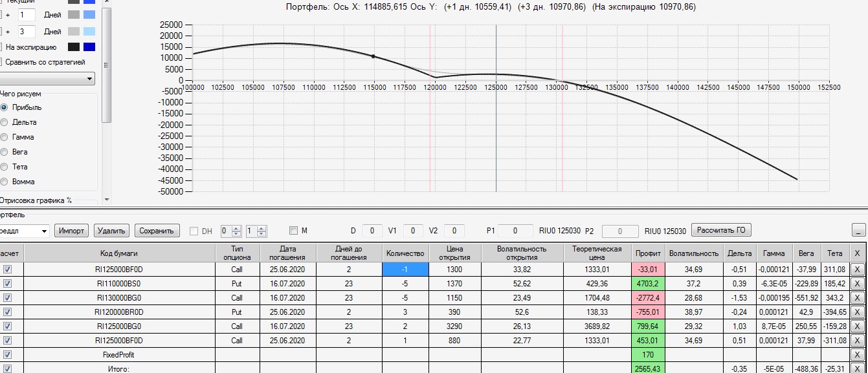Click the Тип опциона column header
The width and height of the screenshot is (868, 373).
[x=238, y=253]
